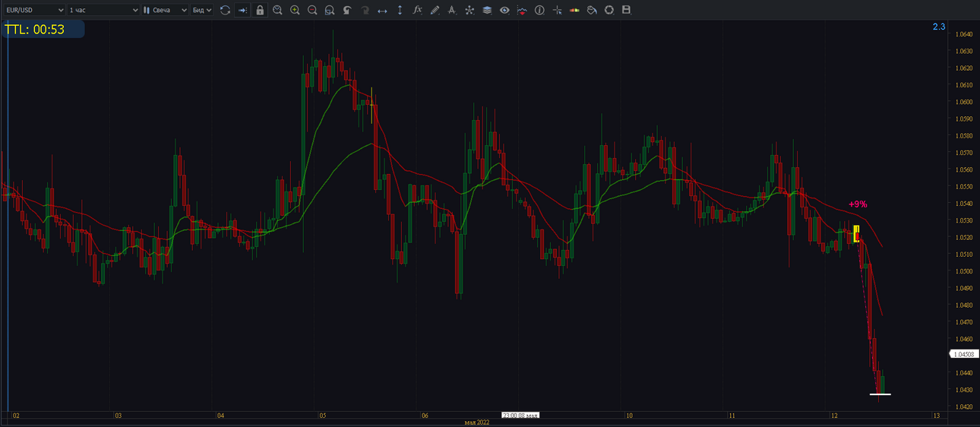Open the Бид price side dropdown
The image size is (980, 427).
[202, 10]
